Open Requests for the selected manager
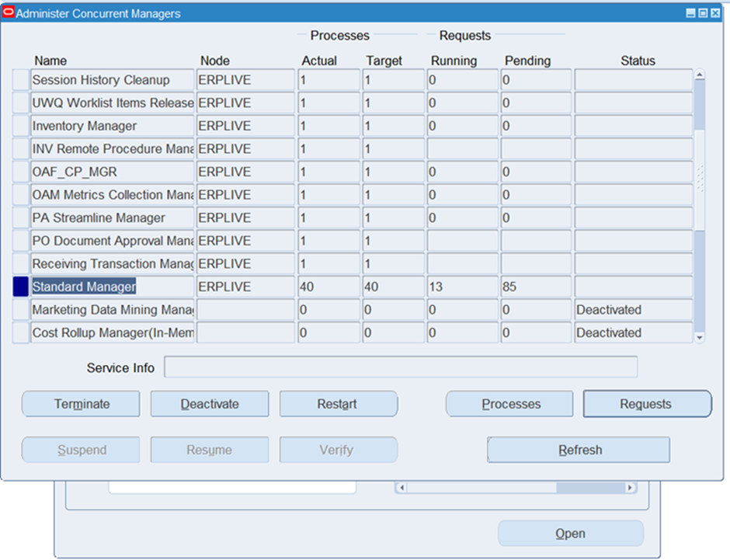Image resolution: width=730 pixels, height=560 pixels. (646, 404)
